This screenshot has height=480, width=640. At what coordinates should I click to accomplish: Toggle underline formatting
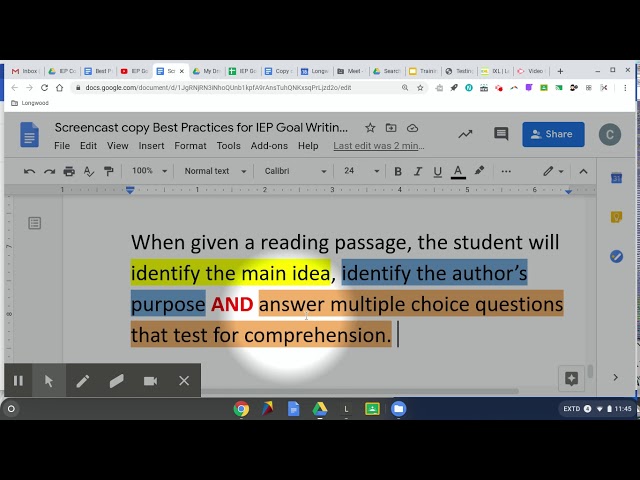(438, 171)
